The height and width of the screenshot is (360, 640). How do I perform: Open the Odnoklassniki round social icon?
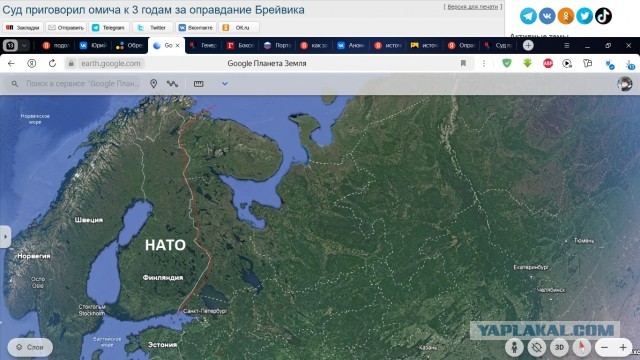pos(566,16)
